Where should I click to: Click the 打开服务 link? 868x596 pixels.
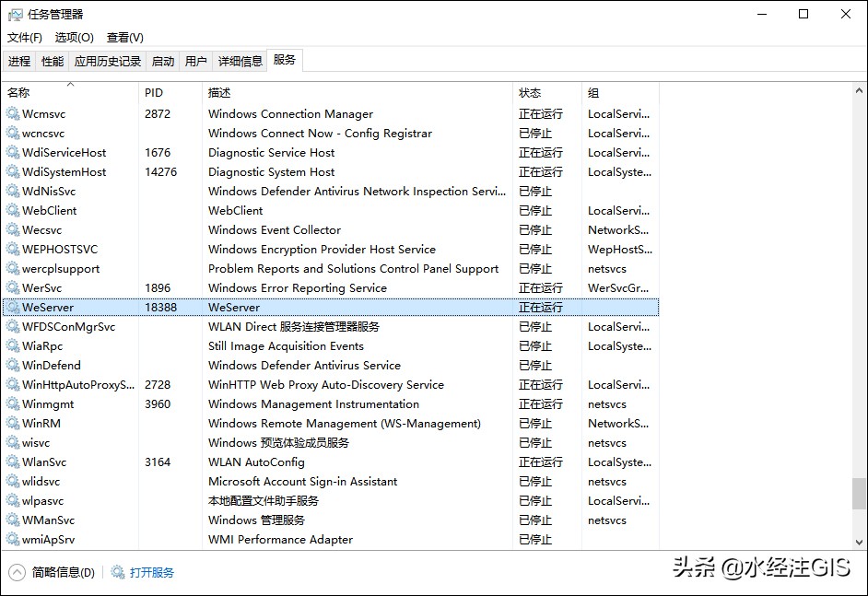(x=152, y=572)
